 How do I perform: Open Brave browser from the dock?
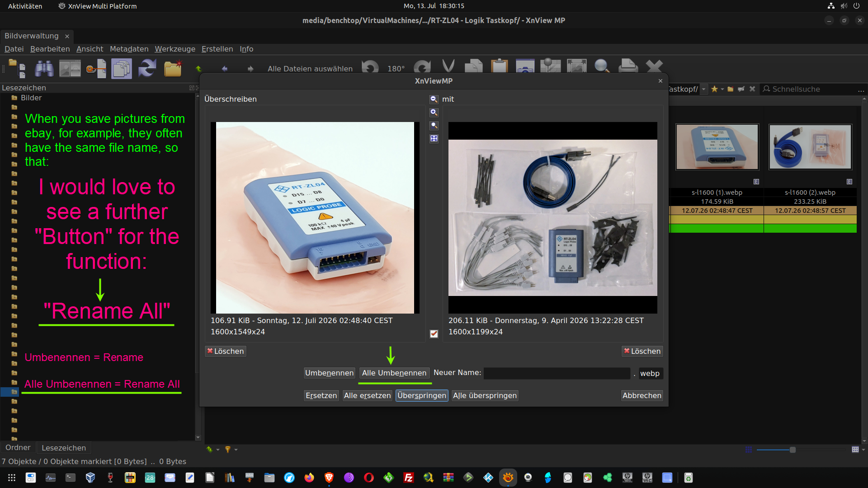pos(329,478)
